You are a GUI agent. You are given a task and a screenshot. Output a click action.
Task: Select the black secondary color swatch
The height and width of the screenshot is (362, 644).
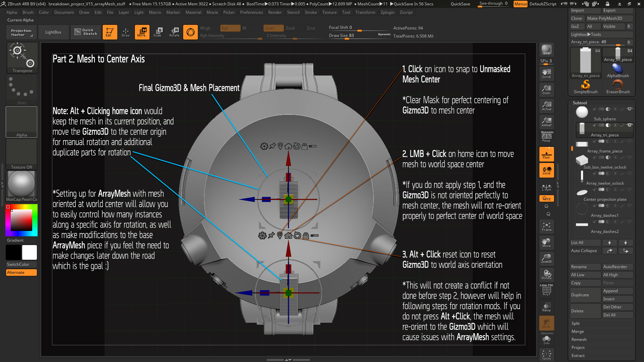13,252
